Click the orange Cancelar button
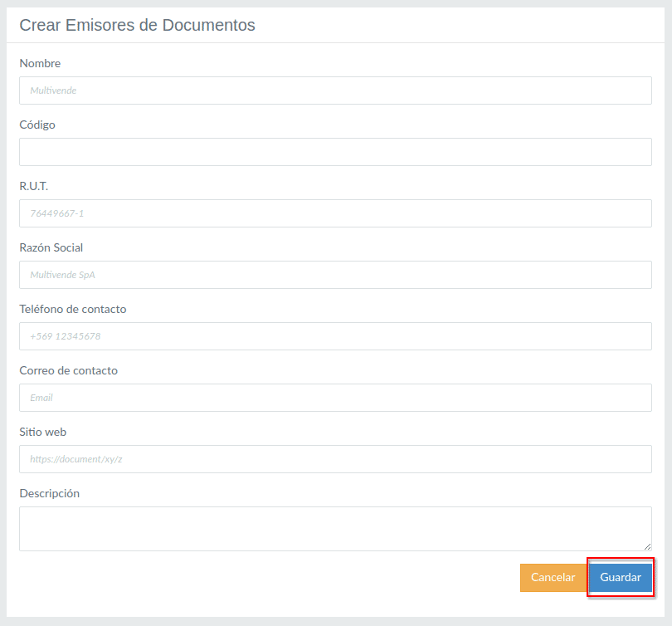The image size is (672, 626). [x=553, y=578]
